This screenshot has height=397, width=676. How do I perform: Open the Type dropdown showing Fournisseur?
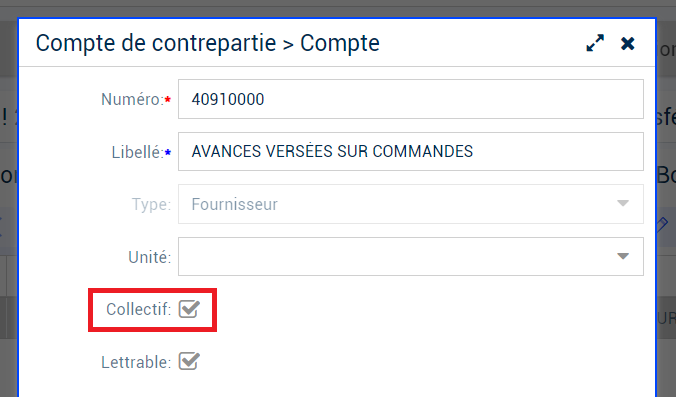coord(411,204)
